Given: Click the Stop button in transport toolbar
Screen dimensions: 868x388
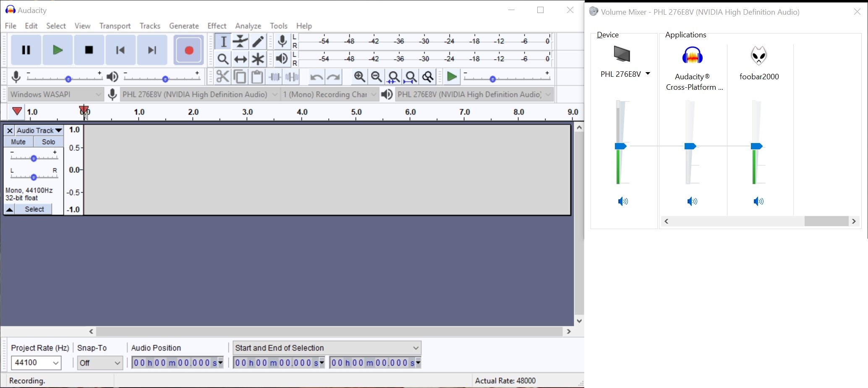Looking at the screenshot, I should coord(89,50).
